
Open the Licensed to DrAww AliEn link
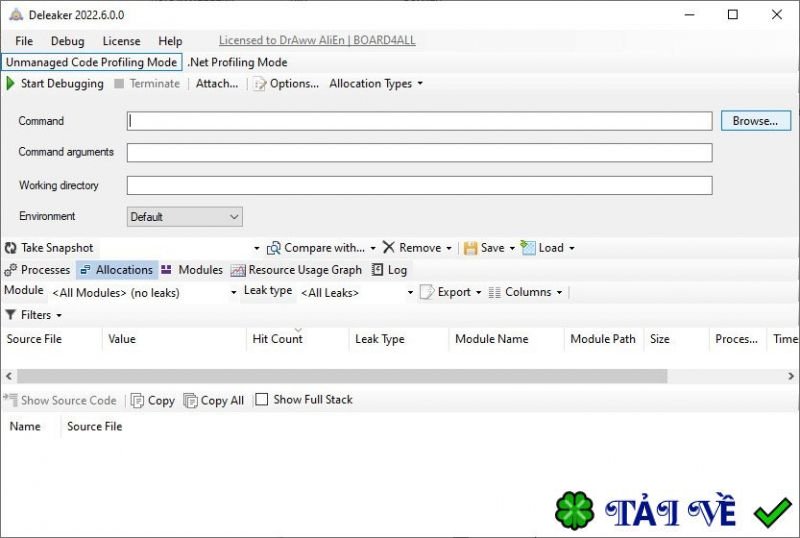pyautogui.click(x=317, y=40)
